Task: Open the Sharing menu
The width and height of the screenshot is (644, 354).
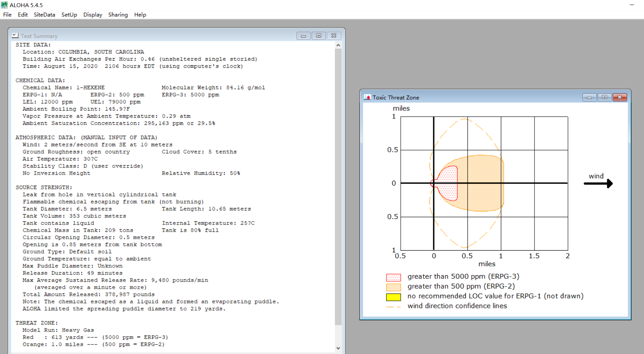Action: [118, 15]
